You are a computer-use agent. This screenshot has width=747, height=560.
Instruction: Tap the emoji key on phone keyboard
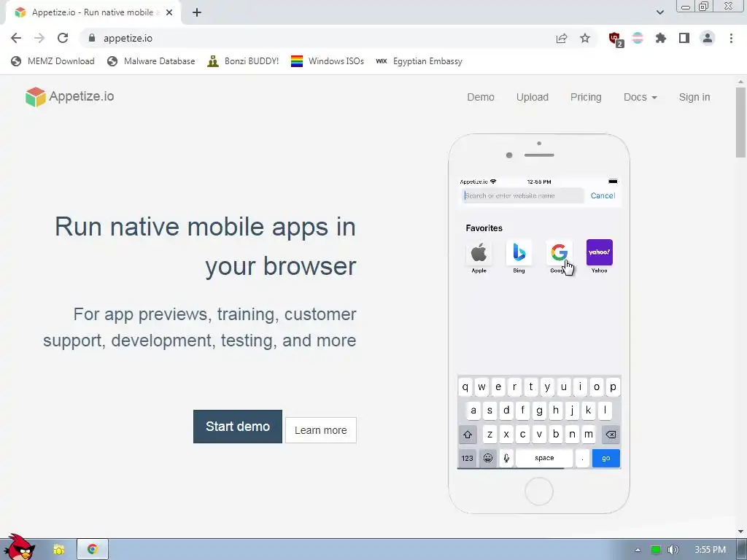pyautogui.click(x=488, y=458)
